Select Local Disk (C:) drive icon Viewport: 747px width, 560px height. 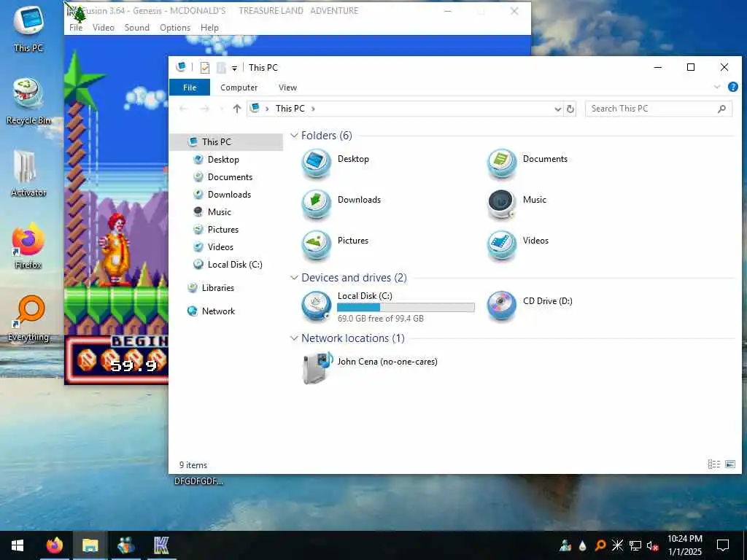tap(317, 306)
